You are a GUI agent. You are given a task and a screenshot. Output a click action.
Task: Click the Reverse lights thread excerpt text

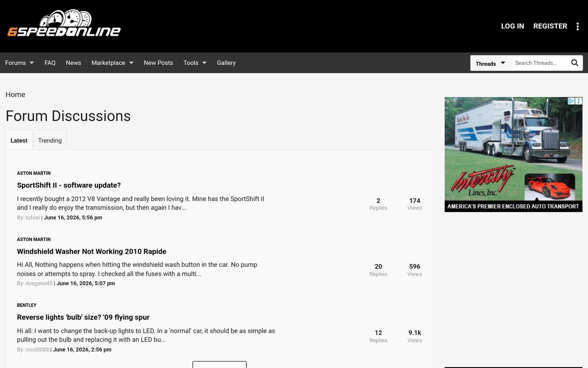pyautogui.click(x=146, y=335)
